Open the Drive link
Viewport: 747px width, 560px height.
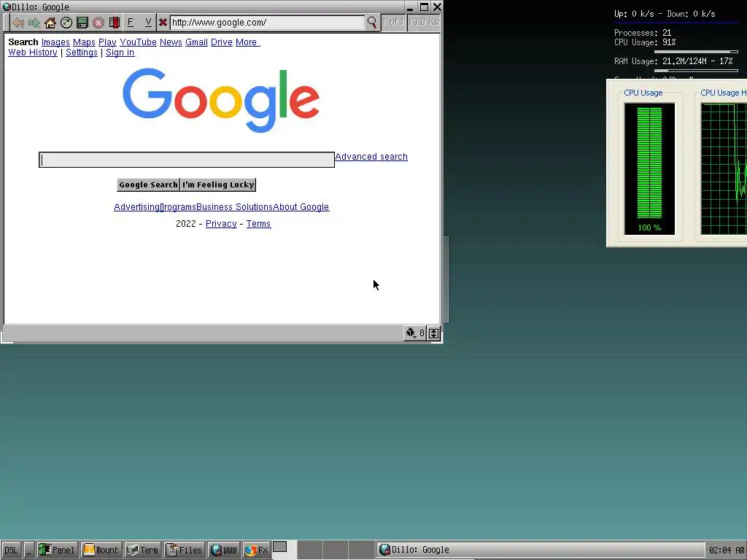(x=222, y=42)
